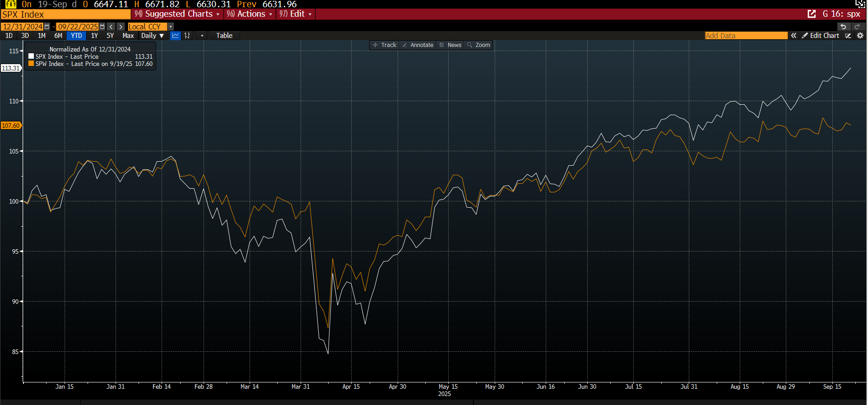This screenshot has width=868, height=405.
Task: Click the undo arrow icon
Action: (843, 27)
